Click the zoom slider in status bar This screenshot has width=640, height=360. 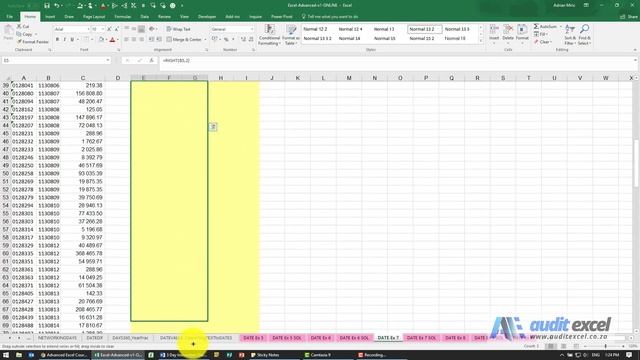[x=606, y=346]
